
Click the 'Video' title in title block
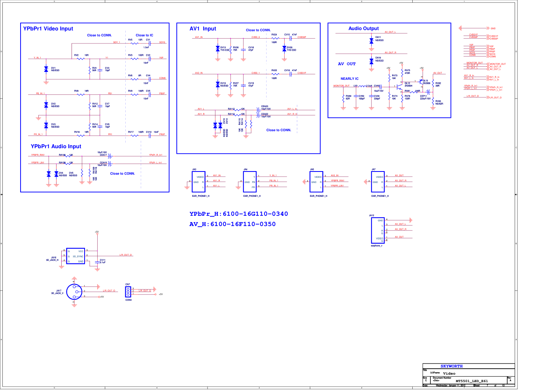click(449, 373)
